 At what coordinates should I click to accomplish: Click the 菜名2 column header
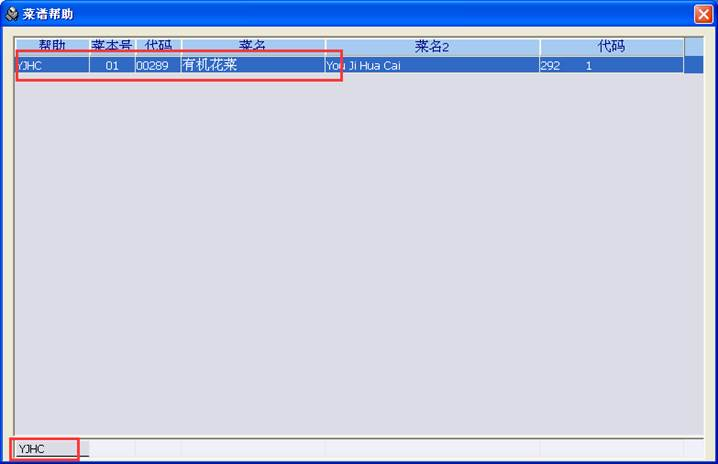coord(432,46)
